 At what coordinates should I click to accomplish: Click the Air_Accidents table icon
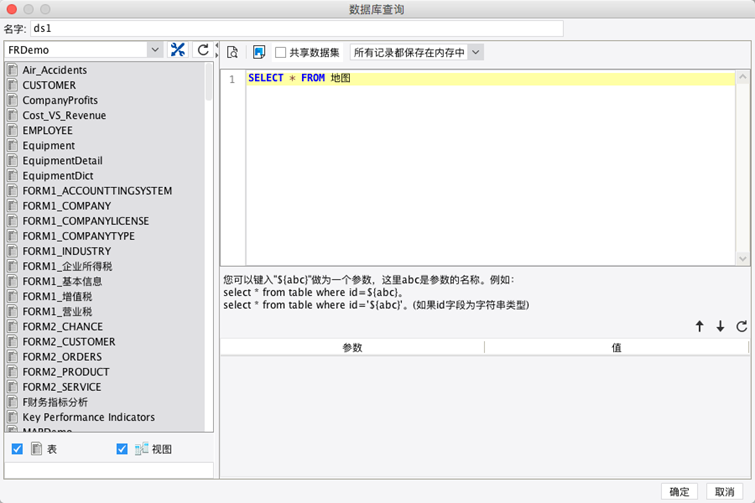click(13, 70)
